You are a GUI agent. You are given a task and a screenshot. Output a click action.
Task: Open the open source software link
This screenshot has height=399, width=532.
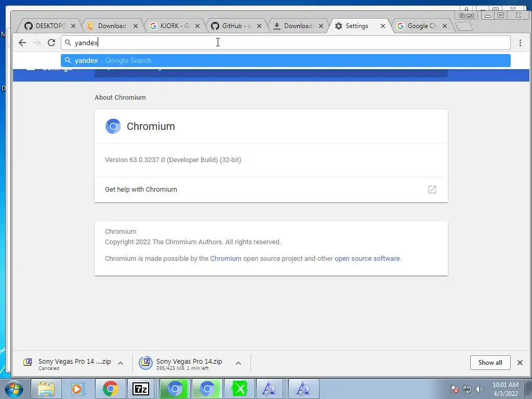pyautogui.click(x=367, y=259)
